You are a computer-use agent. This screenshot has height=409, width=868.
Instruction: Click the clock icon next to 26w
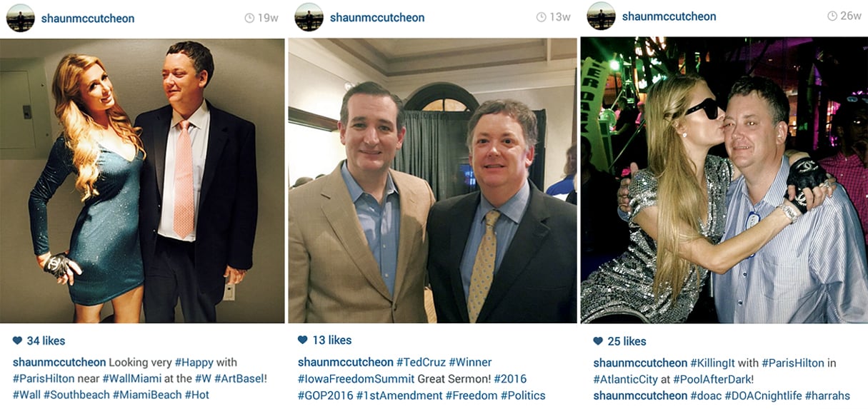tap(832, 16)
